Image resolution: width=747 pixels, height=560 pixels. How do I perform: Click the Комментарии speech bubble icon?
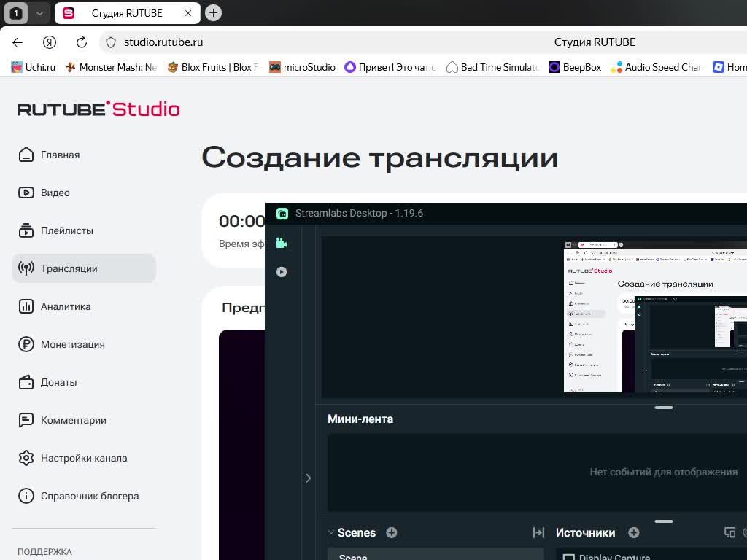pyautogui.click(x=26, y=420)
